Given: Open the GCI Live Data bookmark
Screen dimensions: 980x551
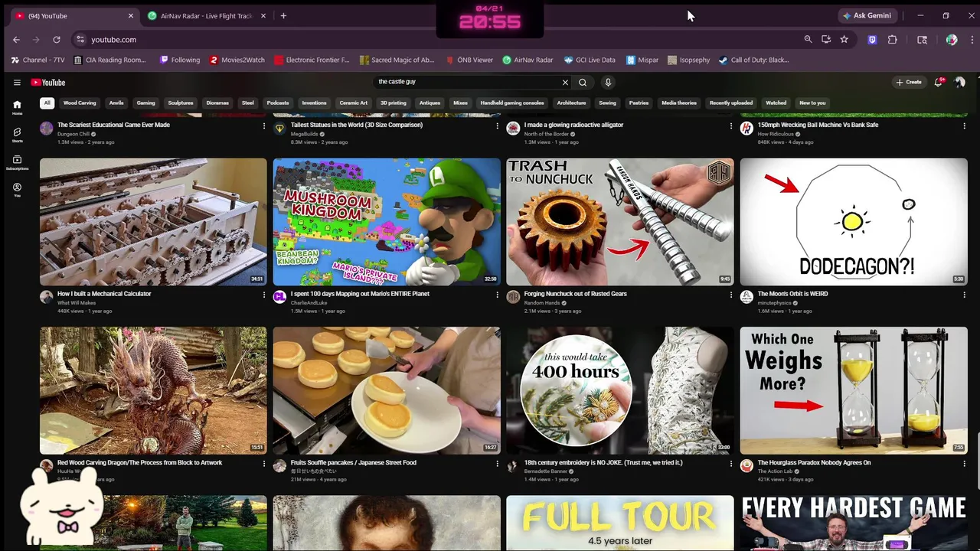Looking at the screenshot, I should point(590,60).
